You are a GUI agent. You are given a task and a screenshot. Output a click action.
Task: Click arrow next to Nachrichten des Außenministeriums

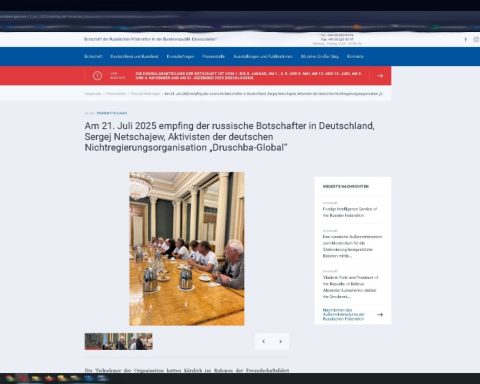380,314
